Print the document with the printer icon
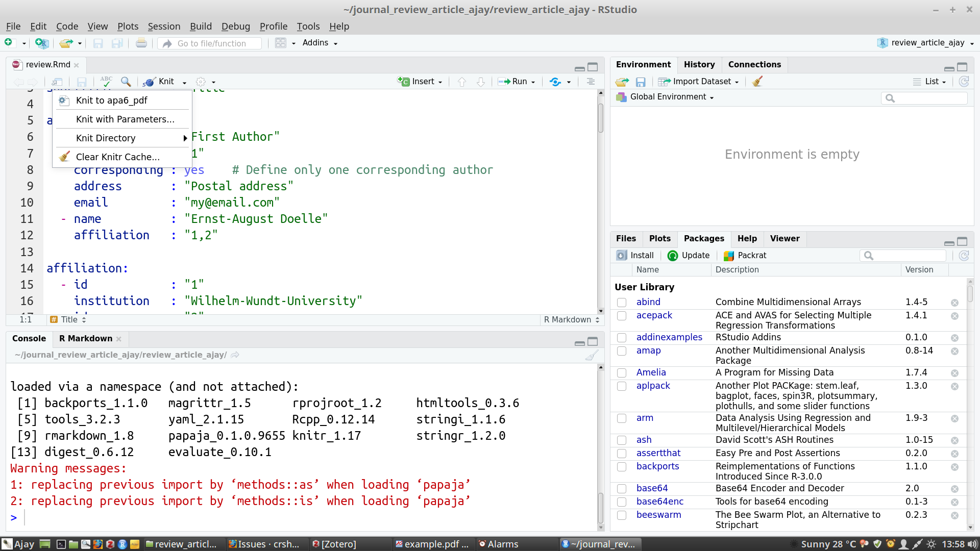Image resolution: width=980 pixels, height=551 pixels. click(141, 43)
